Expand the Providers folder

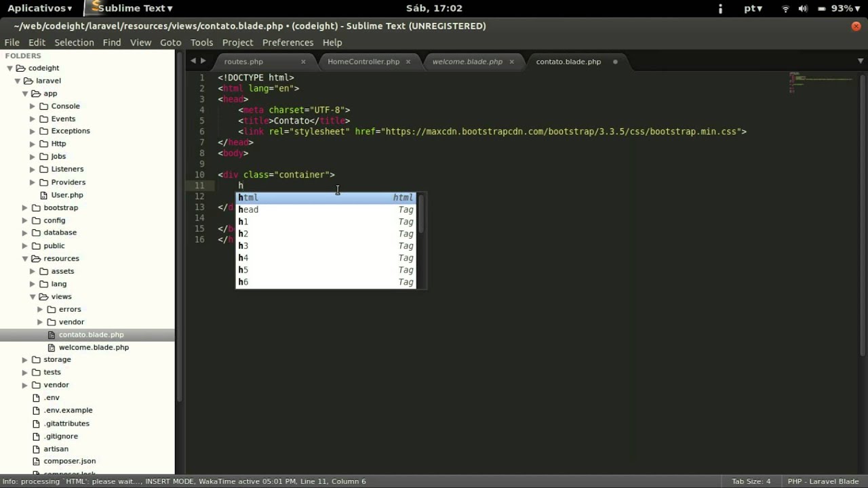coord(33,182)
